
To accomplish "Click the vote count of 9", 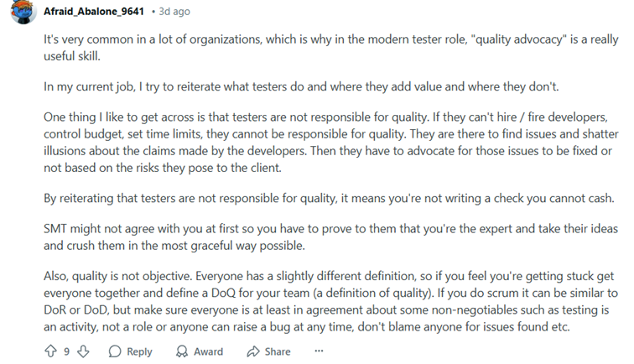I will click(x=67, y=351).
